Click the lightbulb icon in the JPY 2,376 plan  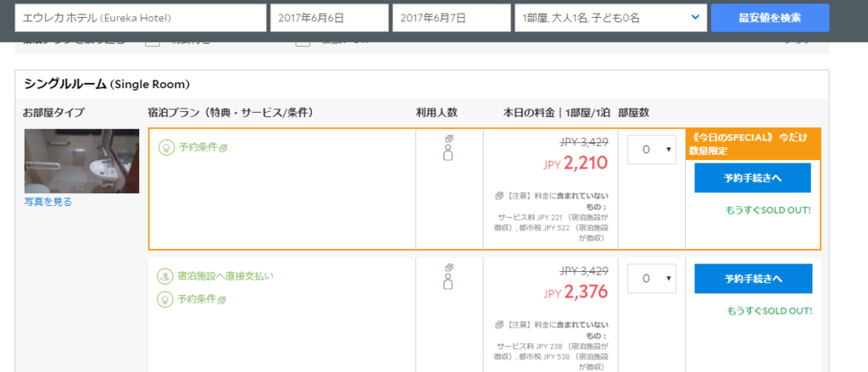tap(164, 299)
